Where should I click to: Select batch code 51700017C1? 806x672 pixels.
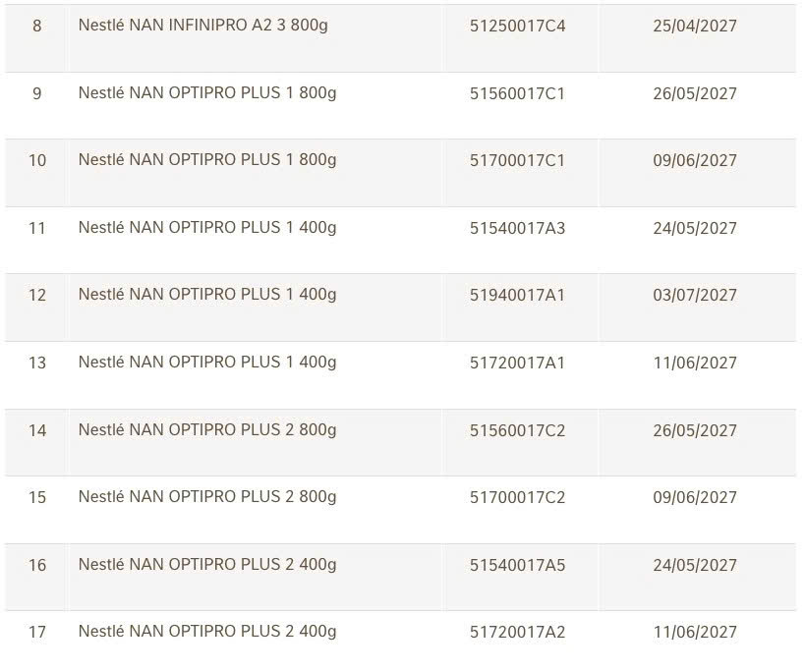click(x=517, y=161)
